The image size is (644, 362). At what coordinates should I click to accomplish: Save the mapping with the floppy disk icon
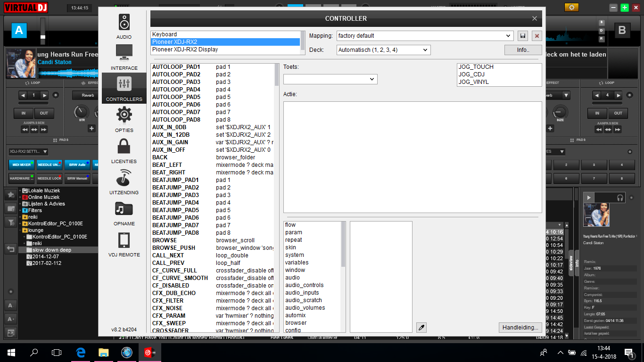(522, 36)
